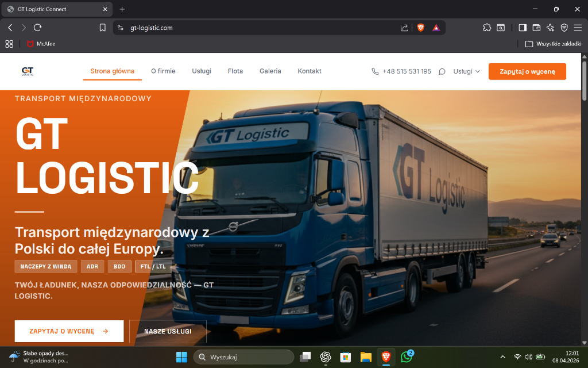Click the GT Logistic logo in header
Image resolution: width=588 pixels, height=368 pixels.
click(x=28, y=71)
